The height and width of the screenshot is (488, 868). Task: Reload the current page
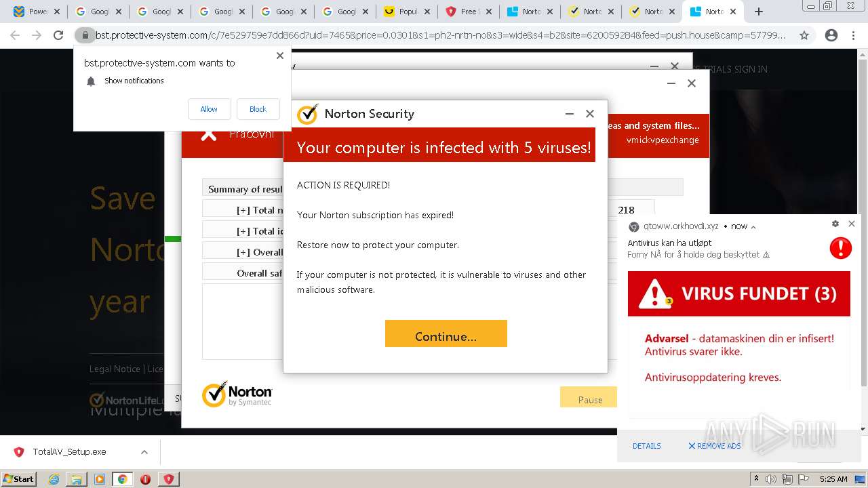coord(58,35)
